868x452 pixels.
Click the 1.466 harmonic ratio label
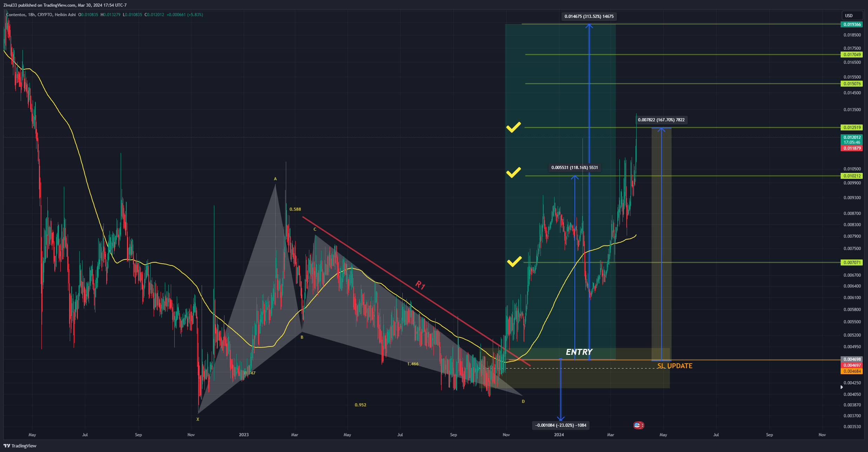point(413,364)
